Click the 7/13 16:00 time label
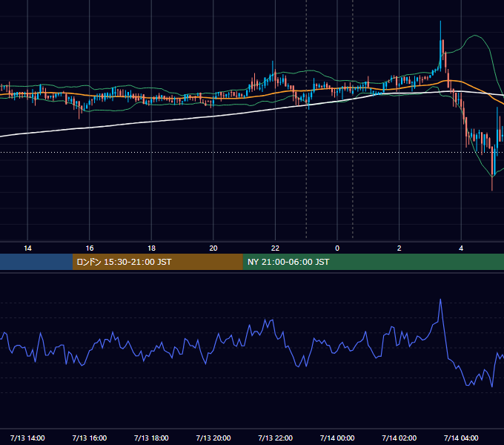This screenshot has width=504, height=445. click(x=90, y=438)
